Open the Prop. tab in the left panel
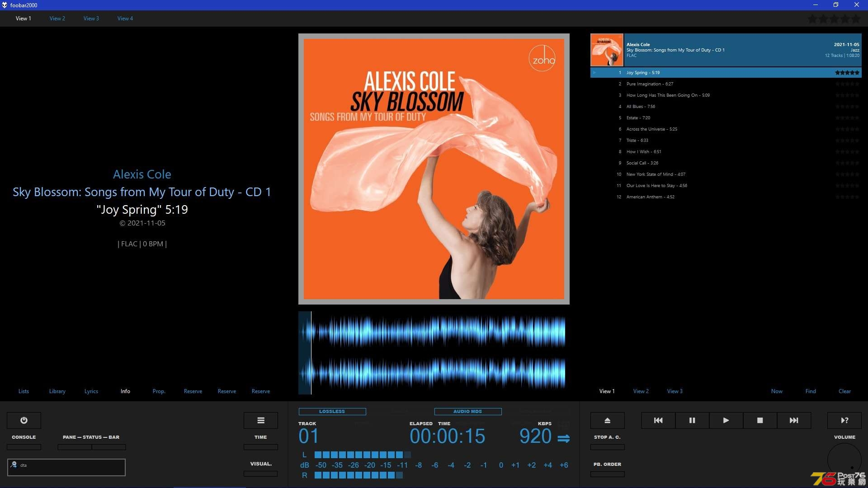 (159, 391)
